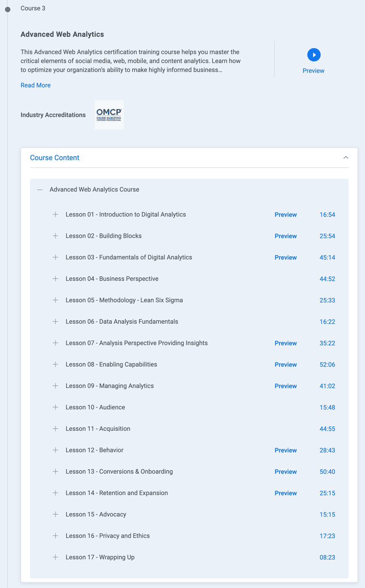The image size is (365, 588).
Task: Open Preview for Lesson 13 Conversions
Action: tap(286, 472)
